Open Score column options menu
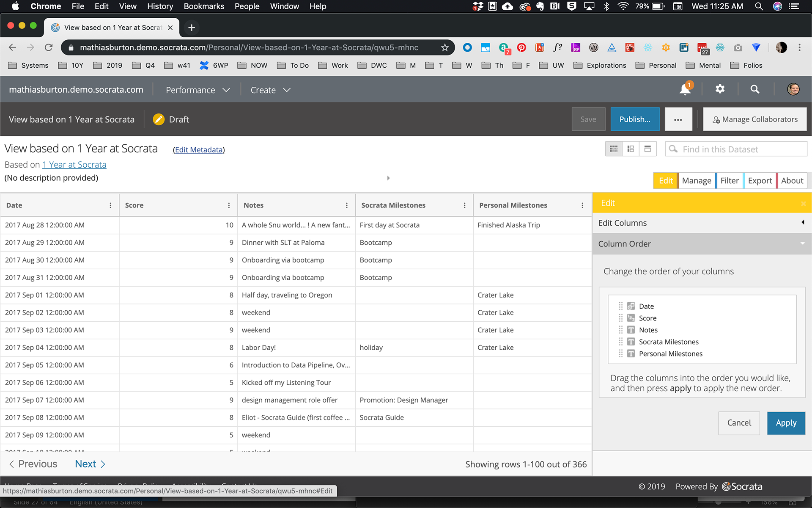 229,205
